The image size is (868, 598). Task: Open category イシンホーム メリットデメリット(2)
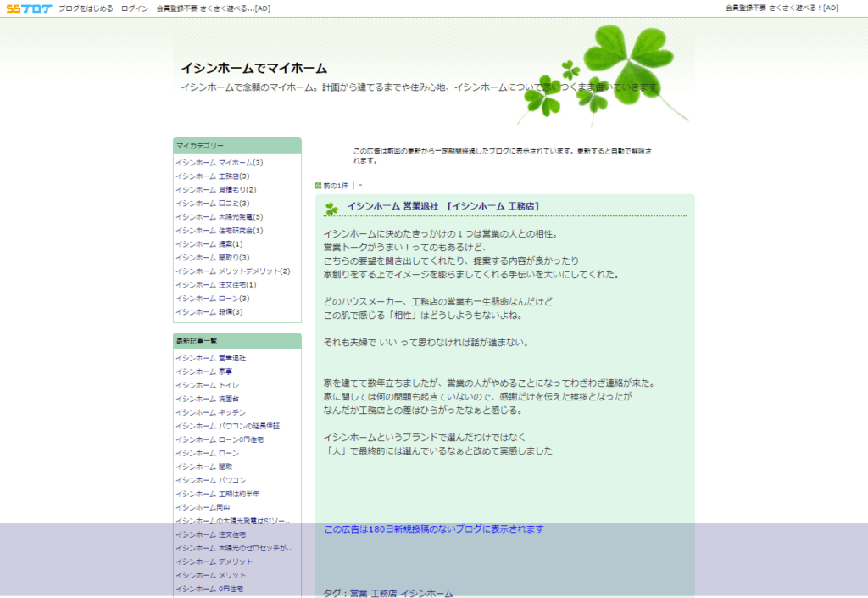(x=233, y=271)
